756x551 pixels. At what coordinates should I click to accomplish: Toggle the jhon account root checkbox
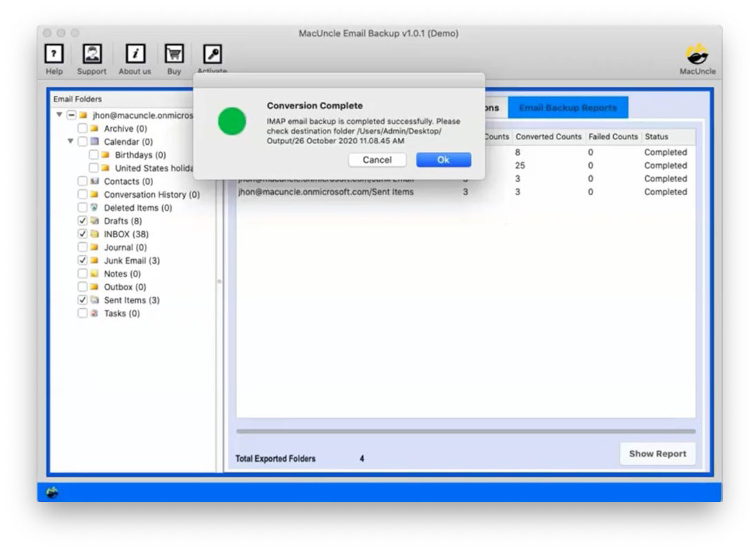click(71, 115)
